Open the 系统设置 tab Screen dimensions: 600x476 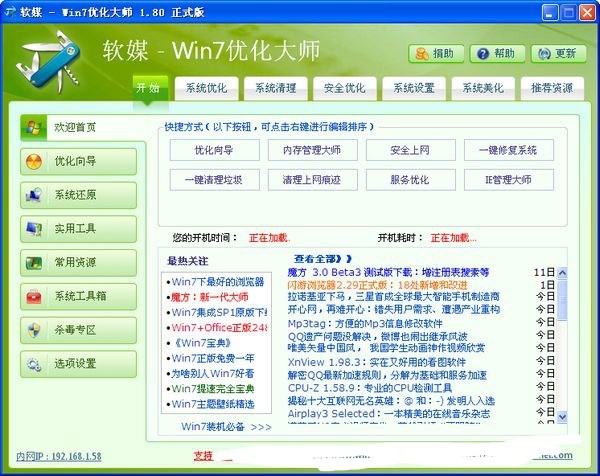tap(414, 88)
